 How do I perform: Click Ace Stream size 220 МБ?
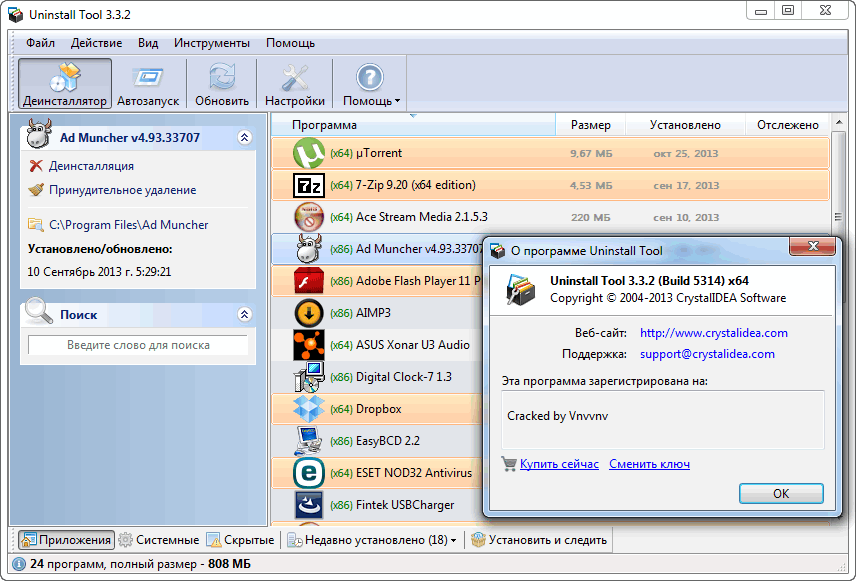pos(591,218)
